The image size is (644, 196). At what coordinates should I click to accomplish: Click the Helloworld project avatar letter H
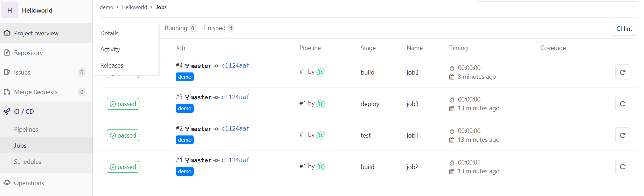[9, 10]
